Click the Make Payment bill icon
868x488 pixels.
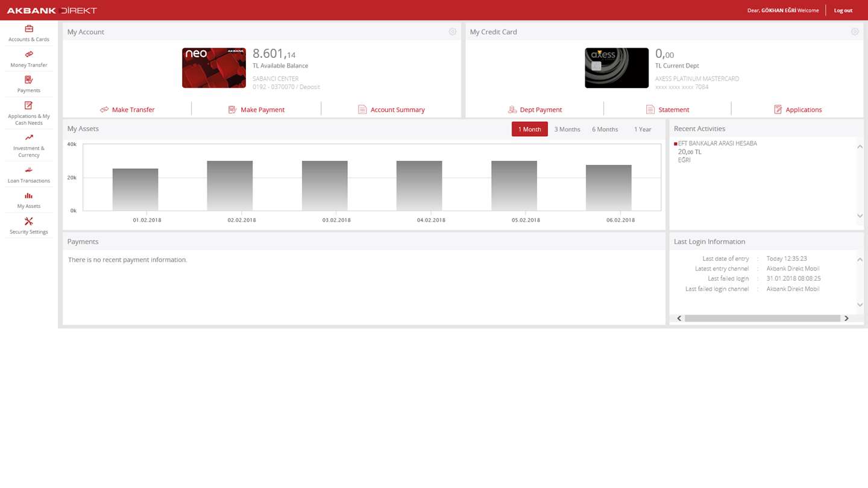(233, 110)
